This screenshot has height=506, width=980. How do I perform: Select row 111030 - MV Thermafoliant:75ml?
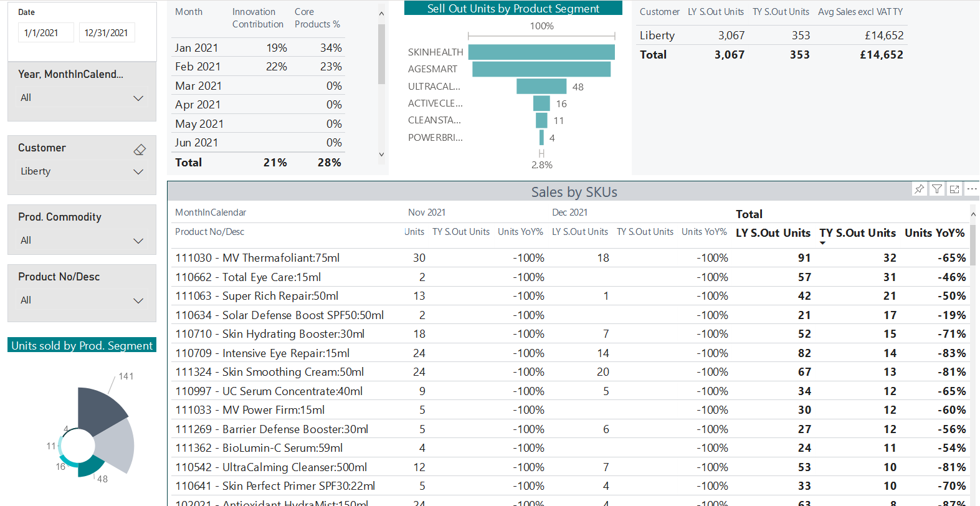tap(569, 258)
